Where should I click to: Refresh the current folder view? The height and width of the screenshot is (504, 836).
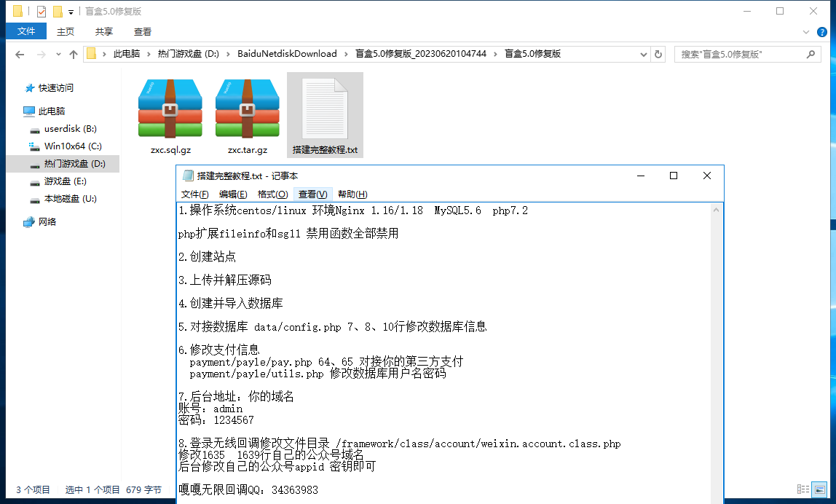658,54
